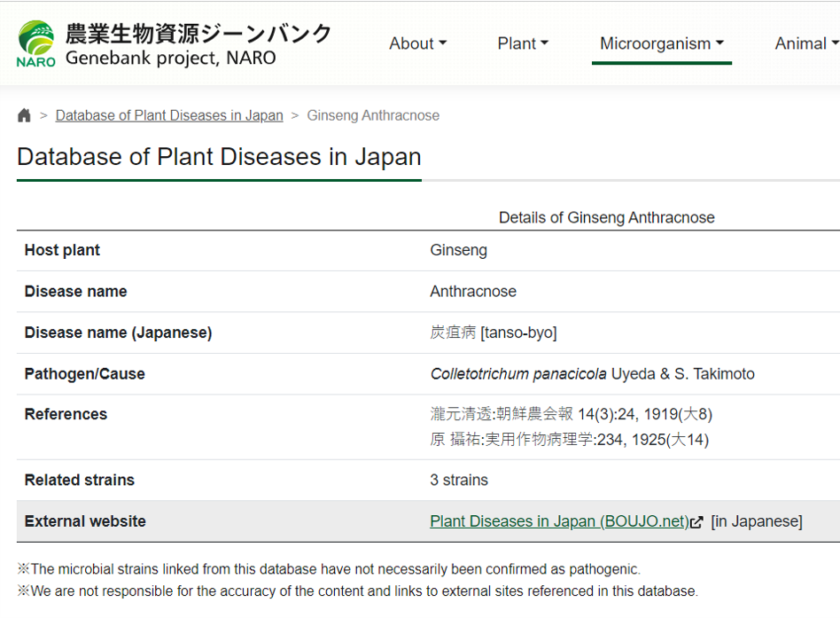840x618 pixels.
Task: Click the Anthracnose disease name value
Action: pos(473,292)
